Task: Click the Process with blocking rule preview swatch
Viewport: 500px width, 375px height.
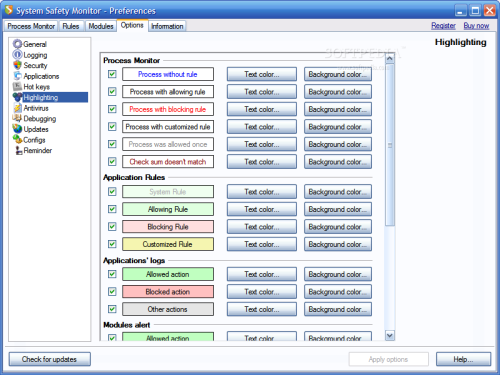Action: 168,109
